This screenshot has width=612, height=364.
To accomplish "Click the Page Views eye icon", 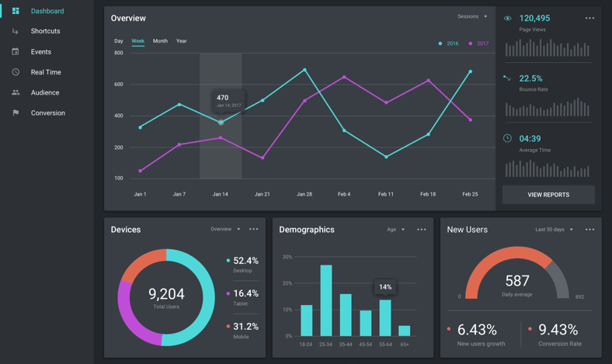I will coord(507,19).
